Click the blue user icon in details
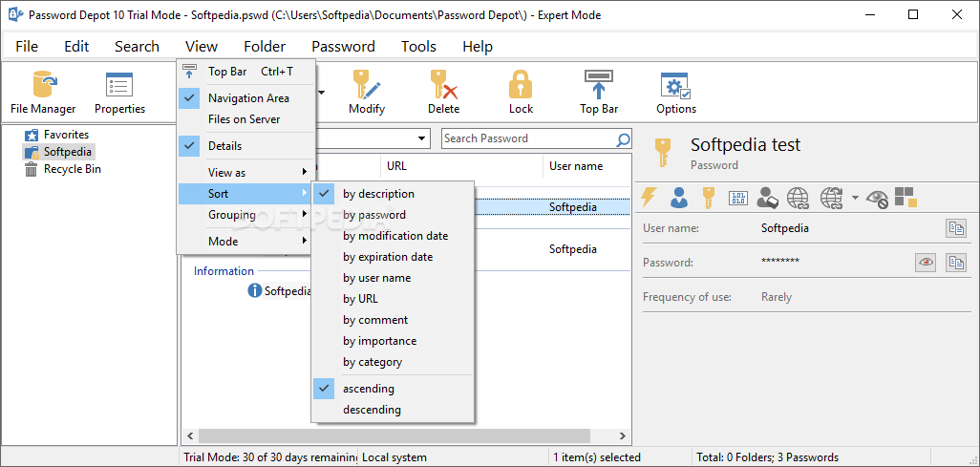 679,198
